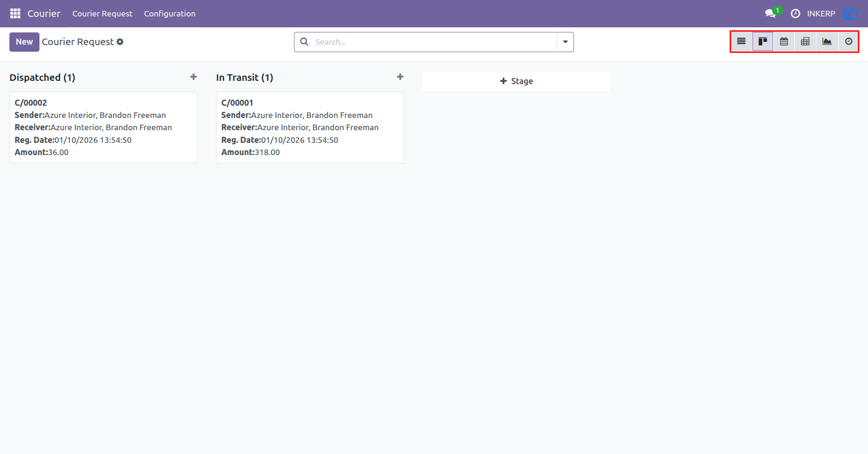Viewport: 868px width, 454px height.
Task: Open the pivot table view
Action: pos(805,42)
